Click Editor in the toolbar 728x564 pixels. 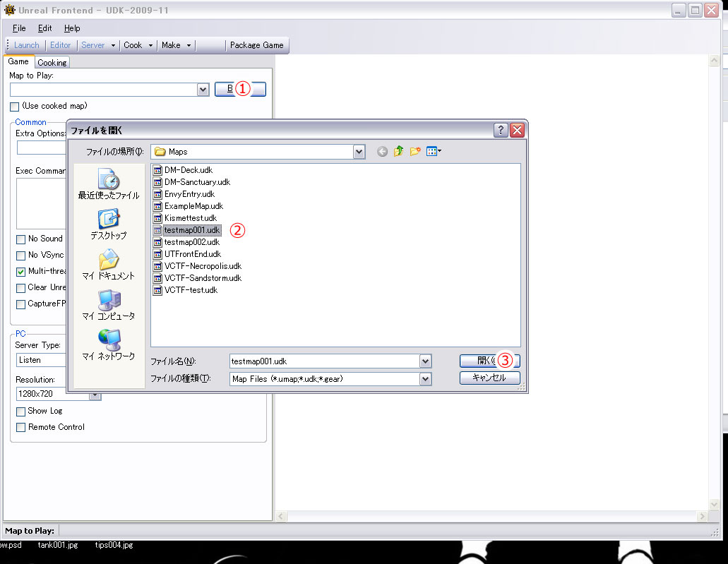coord(60,45)
